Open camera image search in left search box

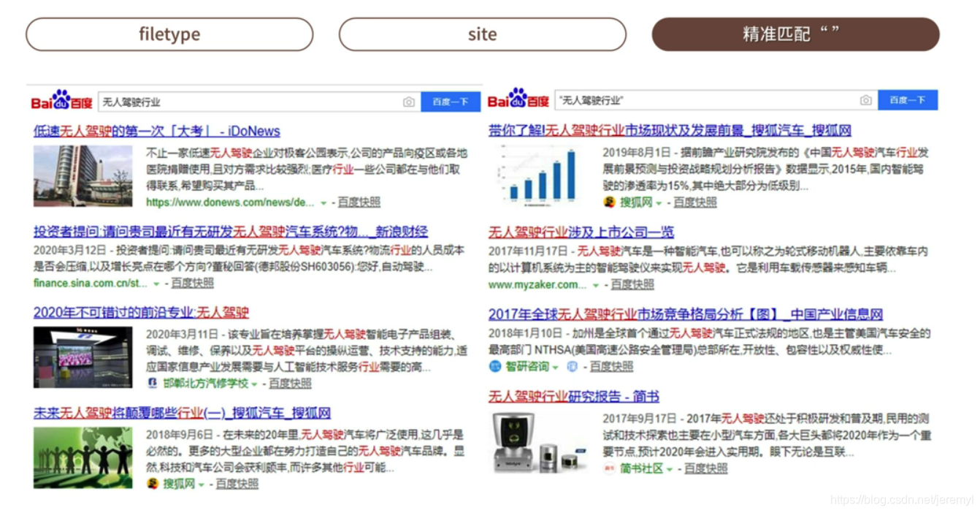pyautogui.click(x=409, y=102)
